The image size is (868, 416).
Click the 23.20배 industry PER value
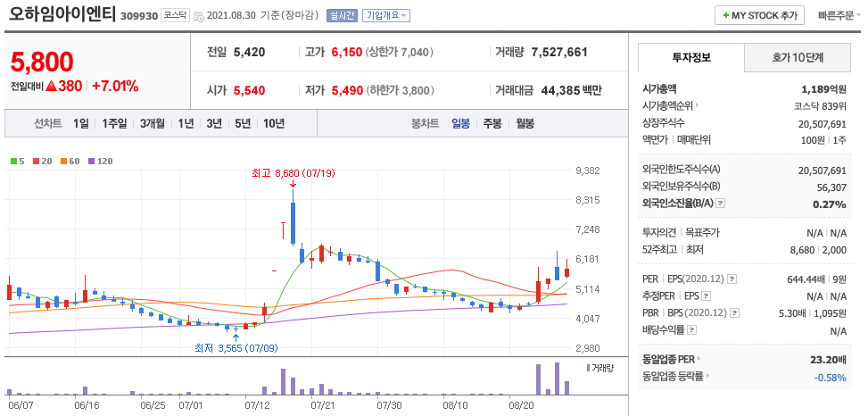click(828, 360)
